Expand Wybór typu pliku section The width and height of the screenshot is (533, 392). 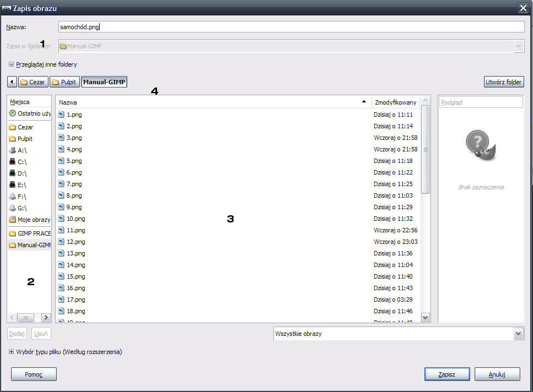(11, 351)
